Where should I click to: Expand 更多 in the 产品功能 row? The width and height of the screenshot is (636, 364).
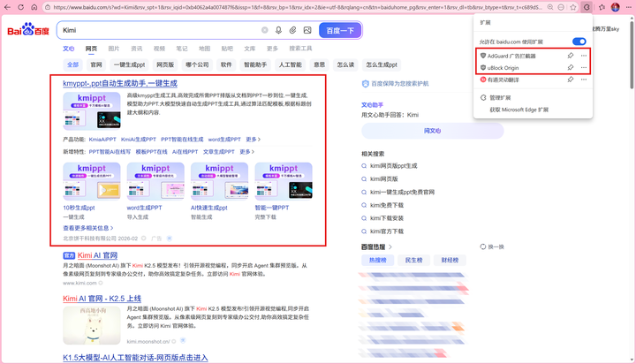coord(254,140)
